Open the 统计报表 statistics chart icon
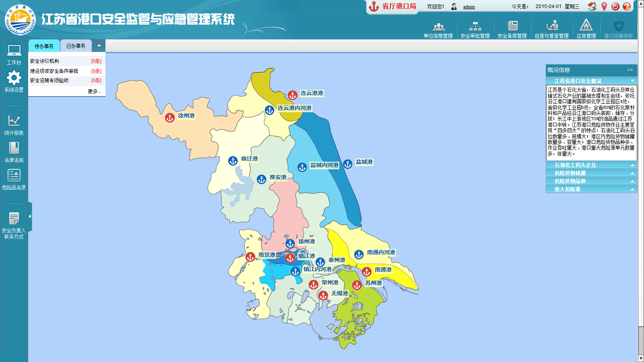The width and height of the screenshot is (644, 362). (x=14, y=121)
